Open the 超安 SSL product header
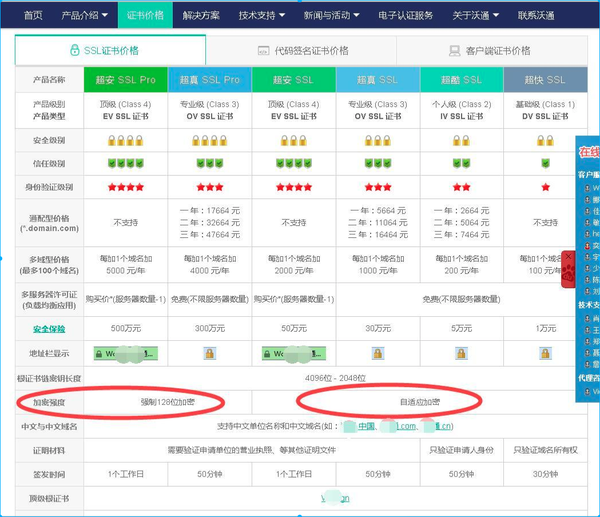 [x=293, y=80]
